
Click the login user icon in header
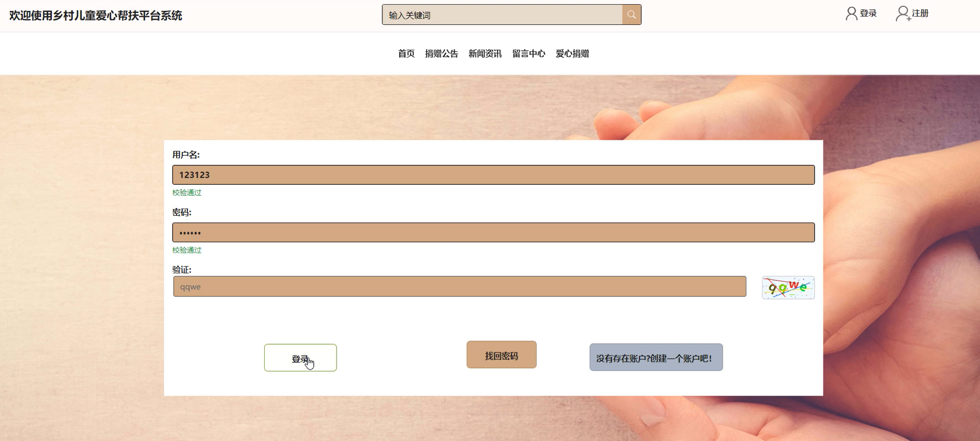(851, 13)
